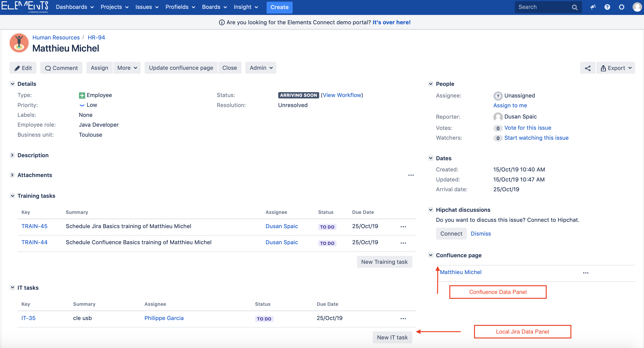Open the help question mark icon
The image size is (644, 348).
point(607,7)
